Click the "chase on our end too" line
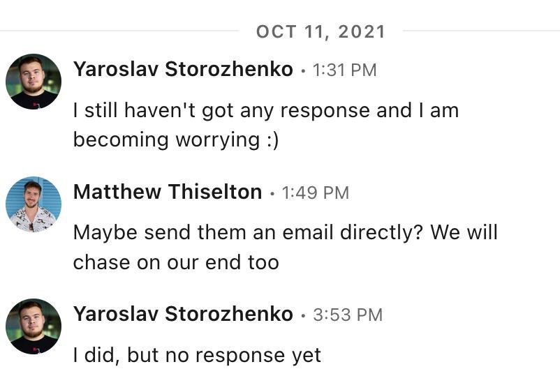The width and height of the screenshot is (560, 392). click(x=176, y=262)
